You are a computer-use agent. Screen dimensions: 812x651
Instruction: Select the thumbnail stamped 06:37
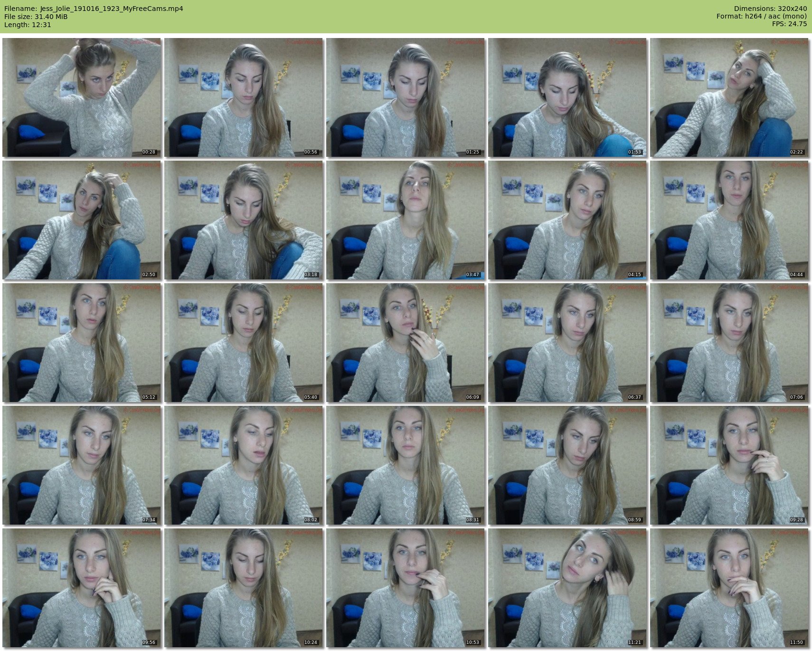pyautogui.click(x=567, y=343)
